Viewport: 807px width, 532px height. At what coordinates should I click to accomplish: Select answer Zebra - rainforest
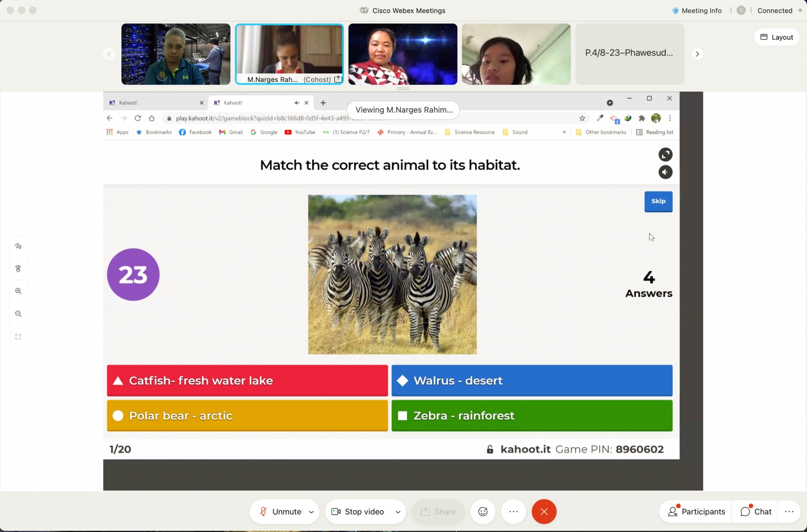point(532,416)
